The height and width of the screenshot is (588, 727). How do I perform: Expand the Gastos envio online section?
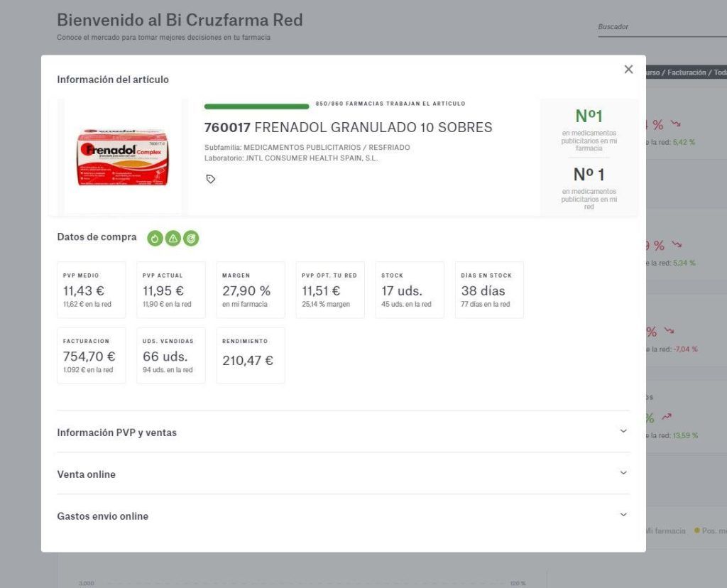pos(343,516)
